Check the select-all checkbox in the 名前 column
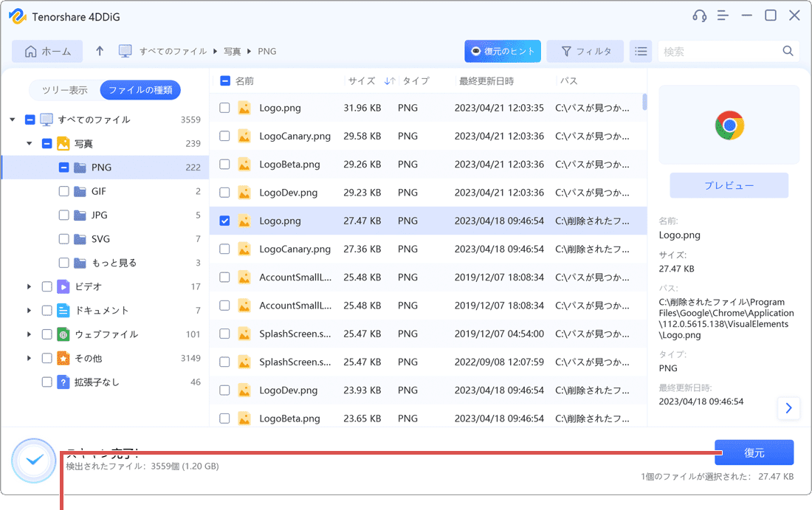Image resolution: width=812 pixels, height=510 pixels. click(224, 80)
